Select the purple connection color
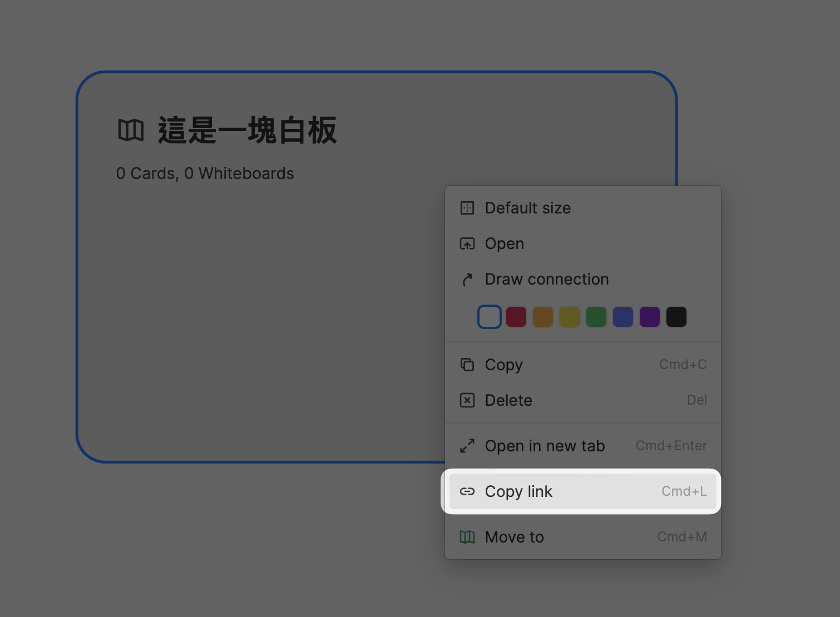This screenshot has height=617, width=840. coord(649,316)
